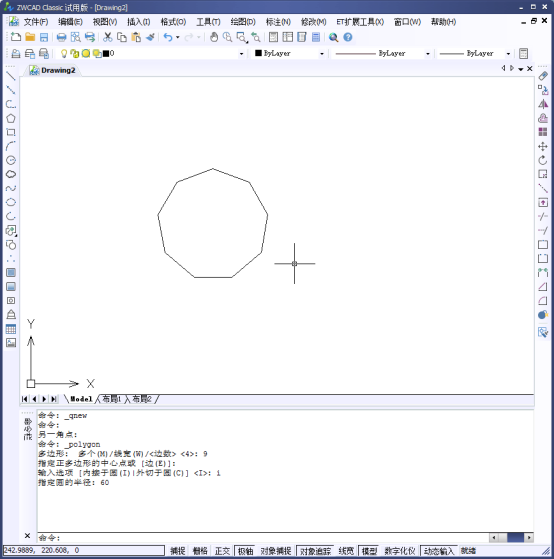Select the Polygon drawing tool

click(11, 118)
